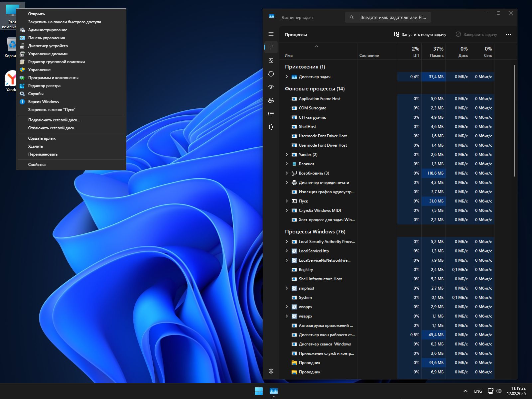Open Task Manager settings gear
532x399 pixels.
tap(271, 371)
